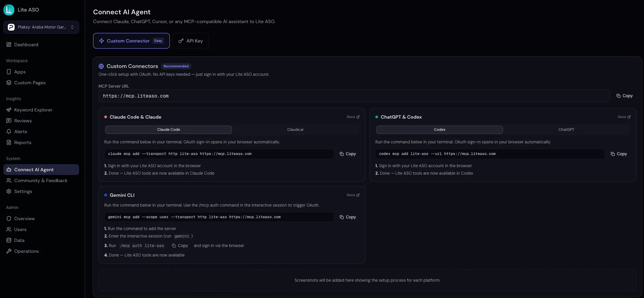This screenshot has width=644, height=298.
Task: Click the Alerts bell icon
Action: [x=9, y=132]
